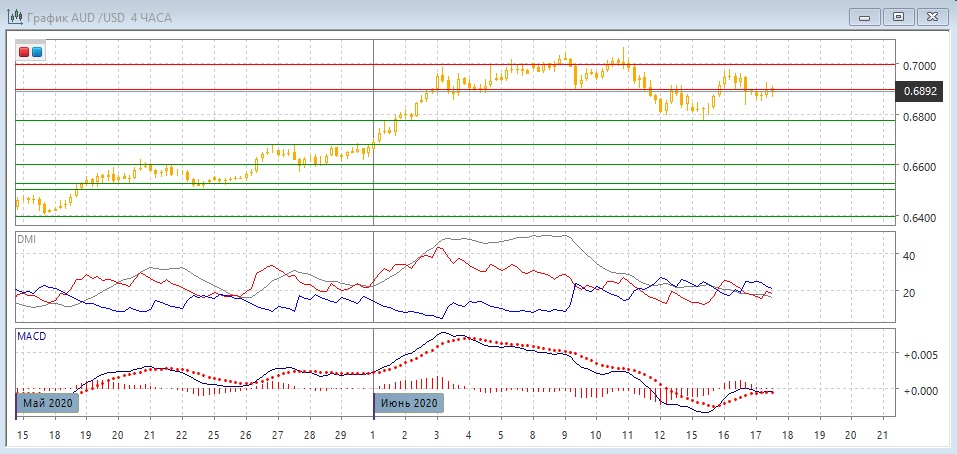Click the 0.7000 price axis label
The width and height of the screenshot is (957, 454).
click(x=919, y=65)
